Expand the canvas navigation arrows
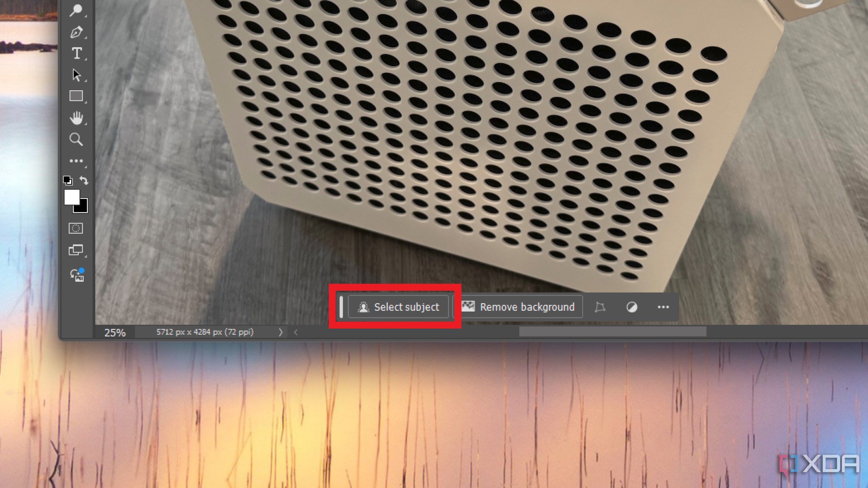 point(280,332)
